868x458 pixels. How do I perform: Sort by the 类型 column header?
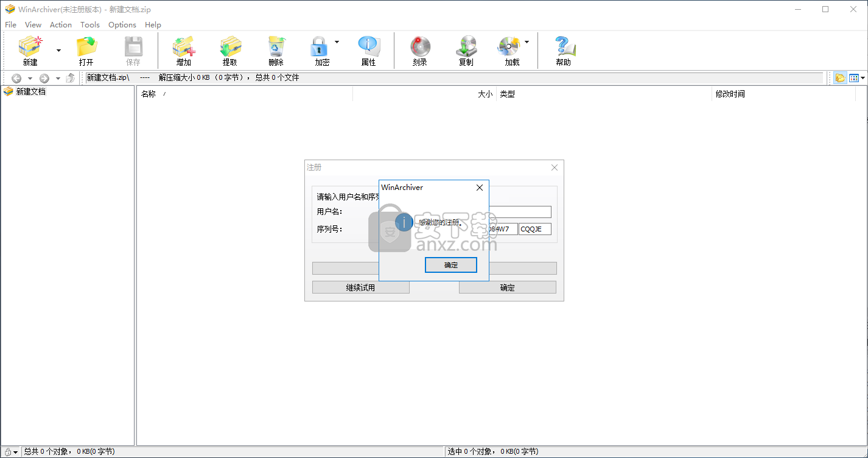tap(604, 94)
